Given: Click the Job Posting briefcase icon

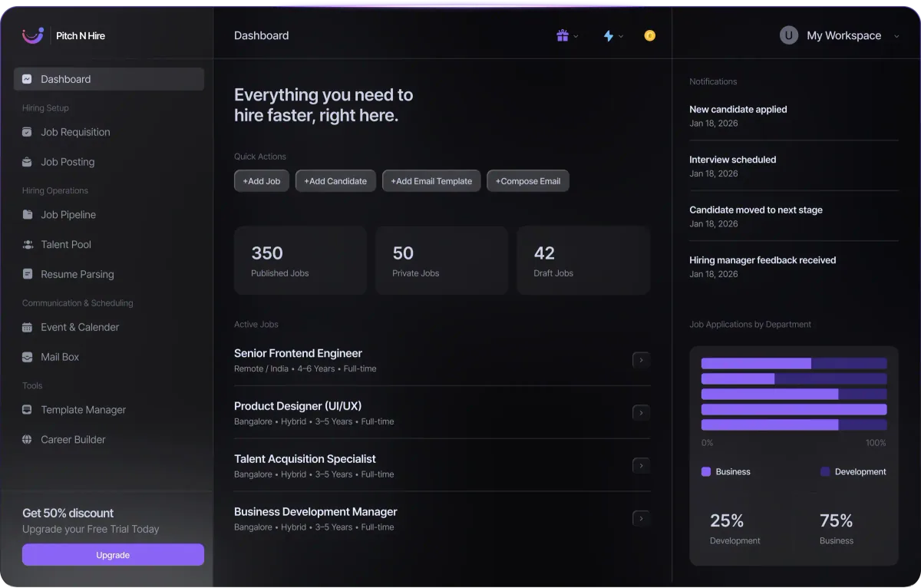Looking at the screenshot, I should pyautogui.click(x=28, y=162).
